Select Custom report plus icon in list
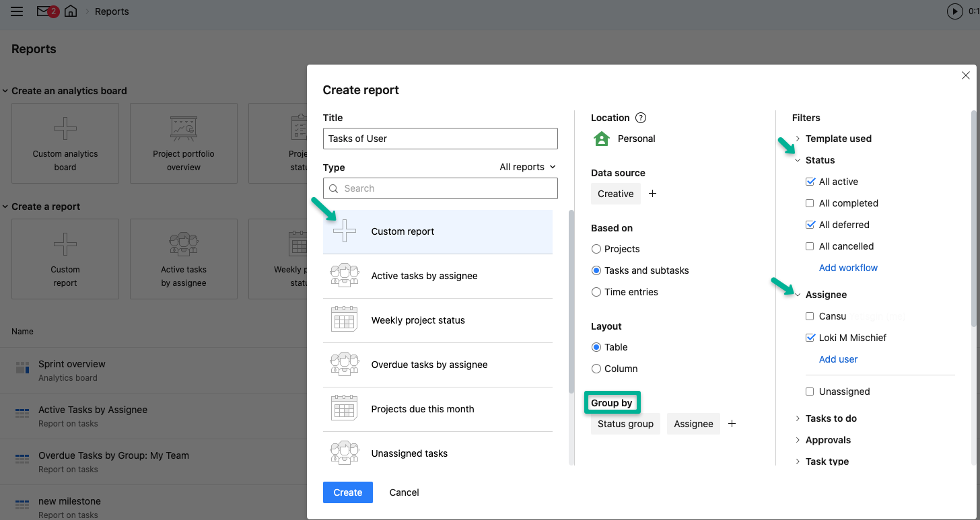The height and width of the screenshot is (520, 980). click(345, 231)
